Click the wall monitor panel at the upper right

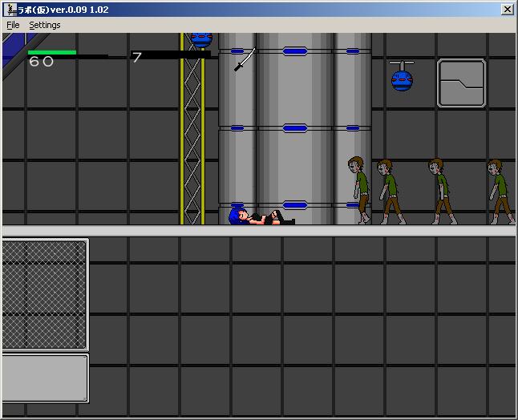point(461,83)
